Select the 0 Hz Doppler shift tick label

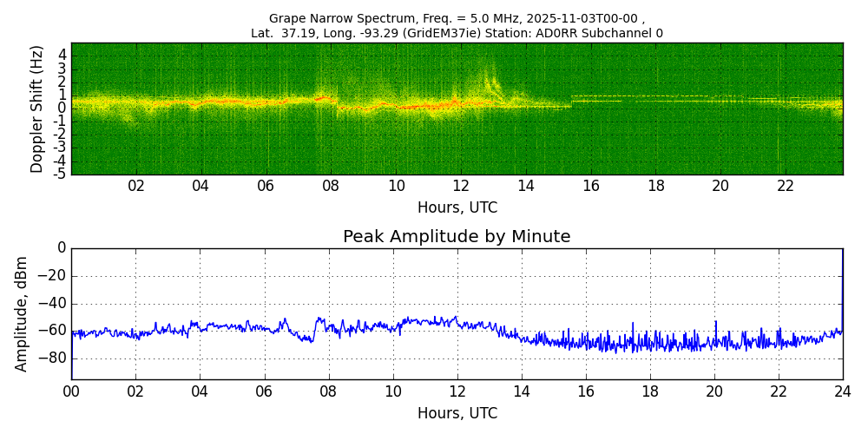point(62,108)
